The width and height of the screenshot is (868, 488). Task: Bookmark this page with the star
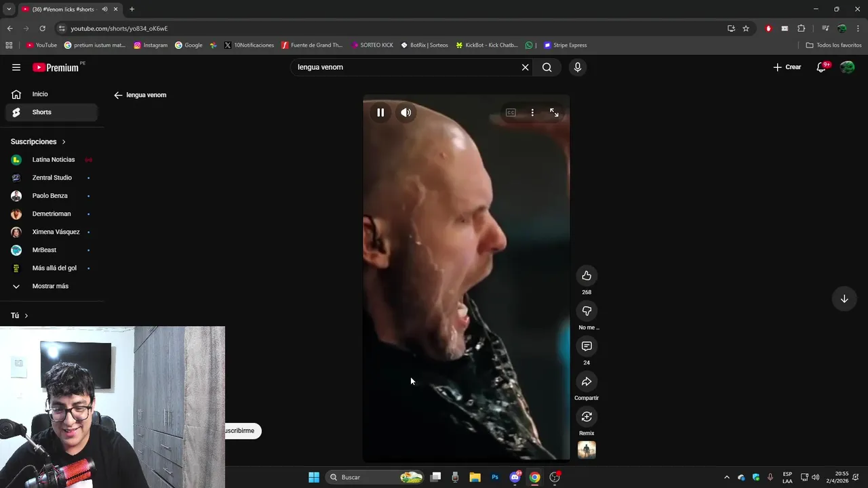coord(746,28)
